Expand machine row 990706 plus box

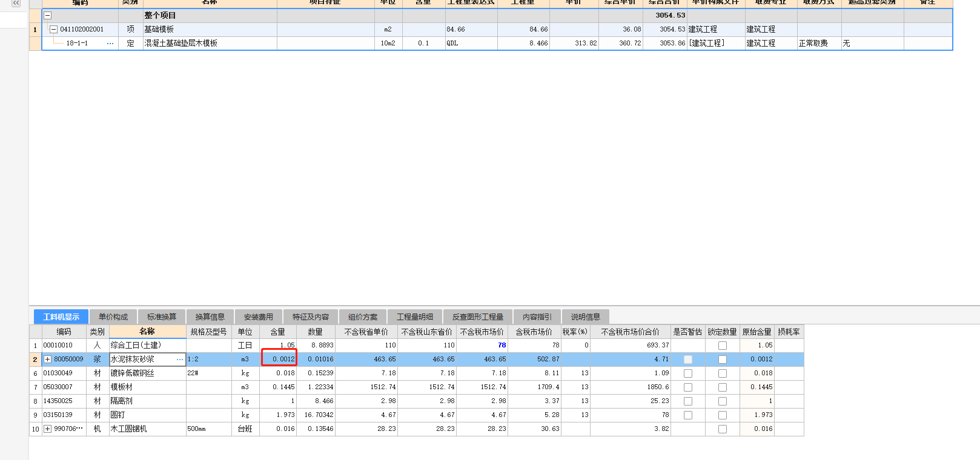[48, 429]
